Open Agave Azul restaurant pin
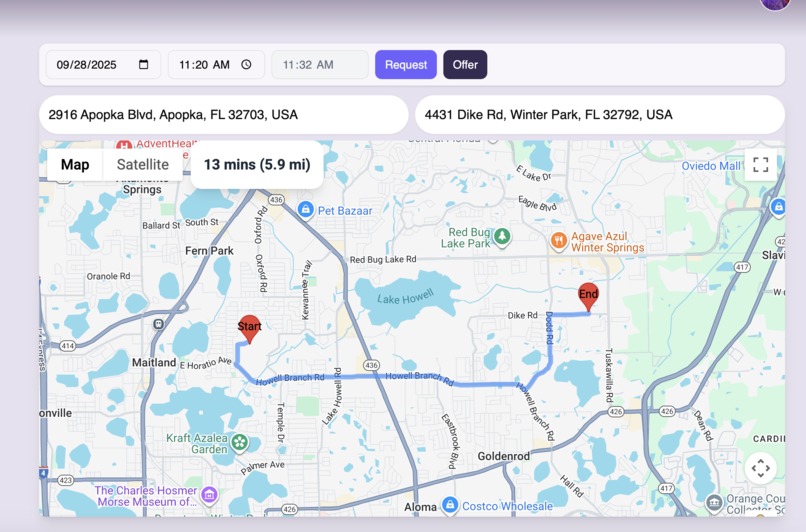The width and height of the screenshot is (806, 532). (559, 241)
